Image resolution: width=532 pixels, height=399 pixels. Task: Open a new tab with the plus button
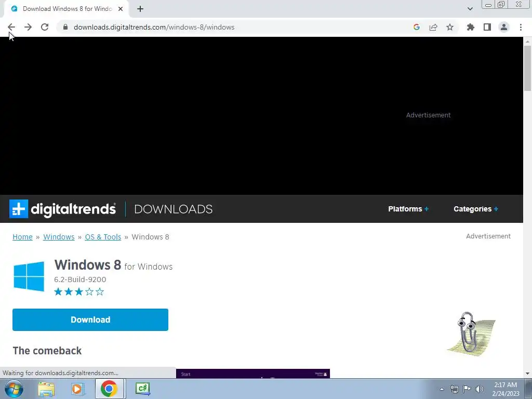pyautogui.click(x=140, y=9)
